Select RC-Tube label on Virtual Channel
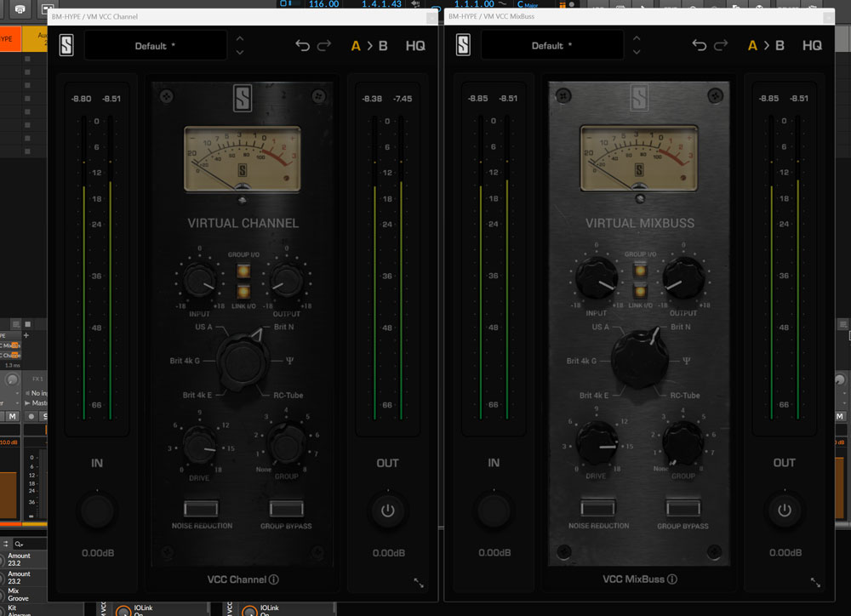 click(288, 395)
